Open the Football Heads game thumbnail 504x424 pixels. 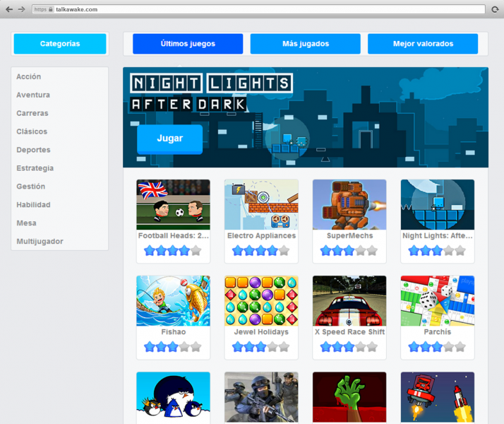click(x=173, y=204)
